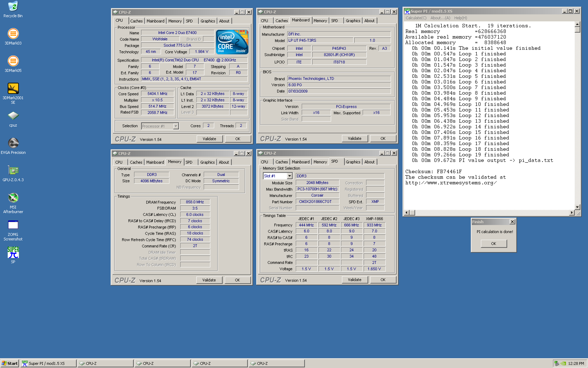Click OK in Memory window

click(x=237, y=280)
